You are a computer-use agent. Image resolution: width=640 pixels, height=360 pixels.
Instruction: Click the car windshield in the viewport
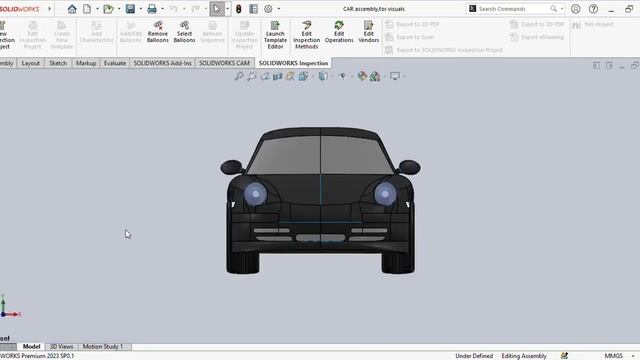pyautogui.click(x=320, y=155)
